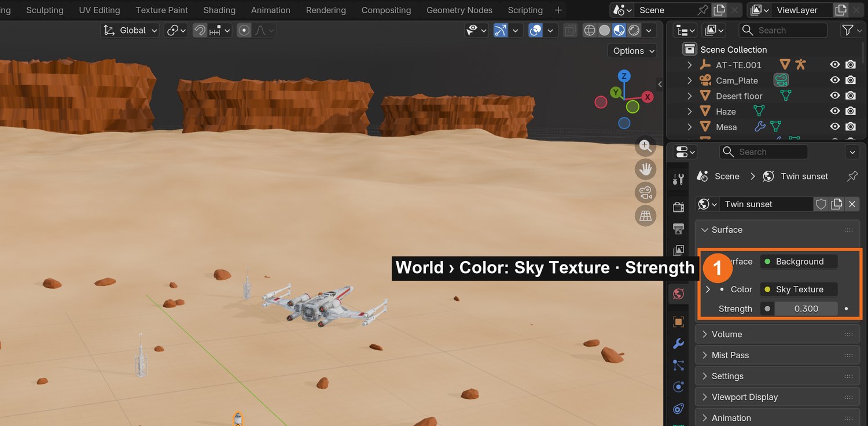Viewport: 868px width, 426px height.
Task: Expand the Color Sky Texture sub-settings
Action: pos(708,289)
